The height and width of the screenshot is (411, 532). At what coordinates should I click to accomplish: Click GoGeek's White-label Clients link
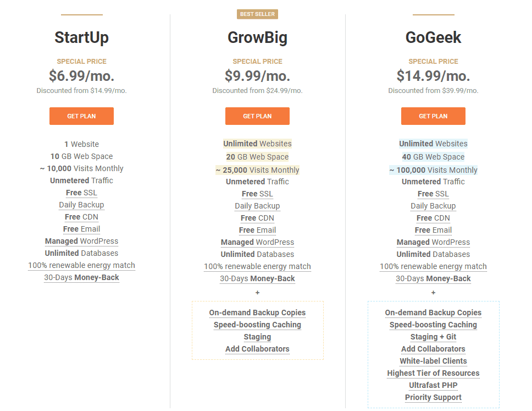(433, 361)
